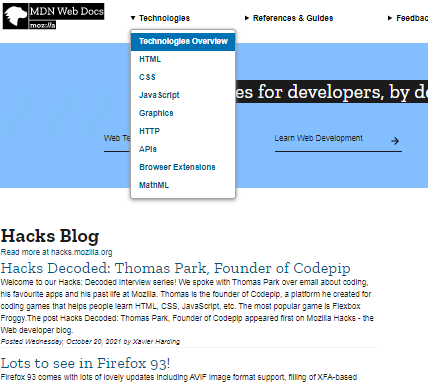Open the Lots to see in Firefox 93 post
Image resolution: width=428 pixels, height=382 pixels.
[85, 363]
